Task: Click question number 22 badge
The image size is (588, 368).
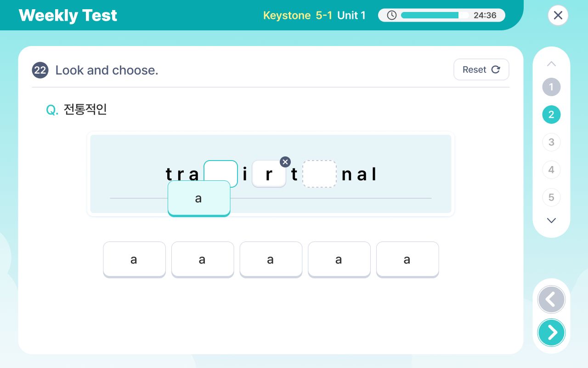Action: coord(40,70)
